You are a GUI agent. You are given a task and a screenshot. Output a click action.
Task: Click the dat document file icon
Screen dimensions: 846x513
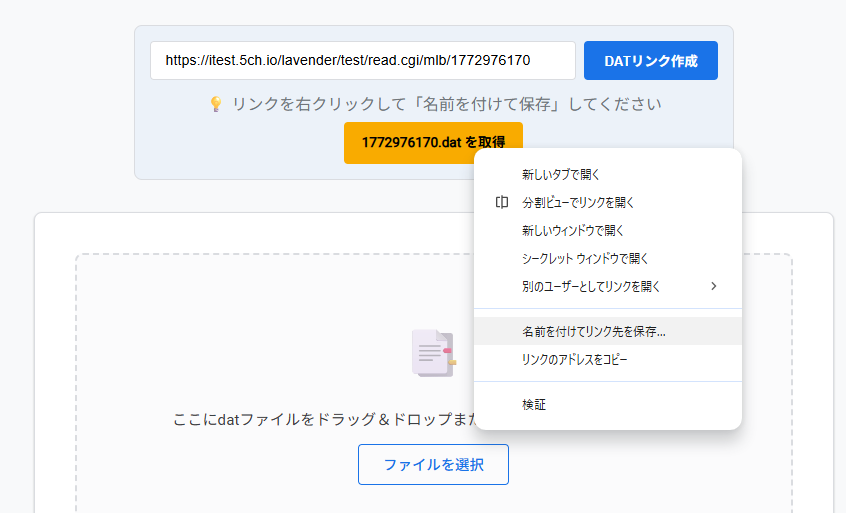pos(433,353)
